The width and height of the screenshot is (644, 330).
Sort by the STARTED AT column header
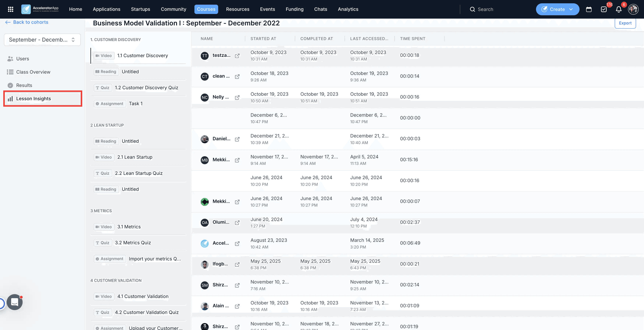(x=263, y=39)
